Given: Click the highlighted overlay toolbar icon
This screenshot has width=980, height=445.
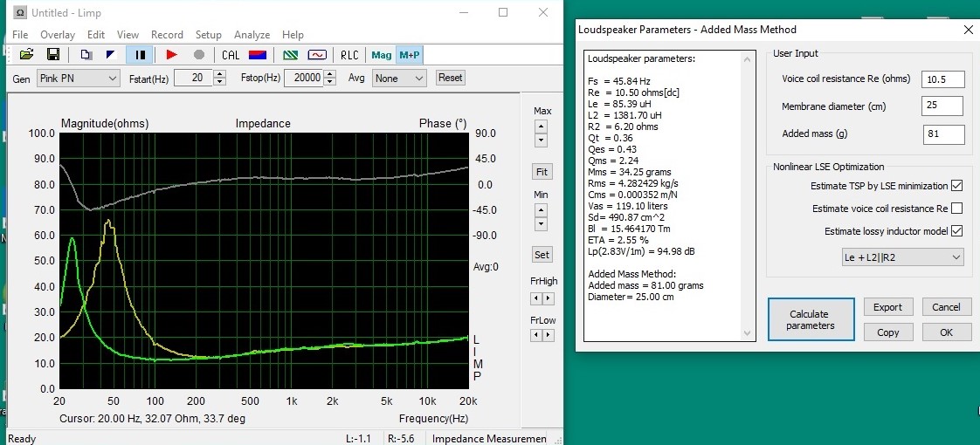Looking at the screenshot, I should (x=140, y=55).
